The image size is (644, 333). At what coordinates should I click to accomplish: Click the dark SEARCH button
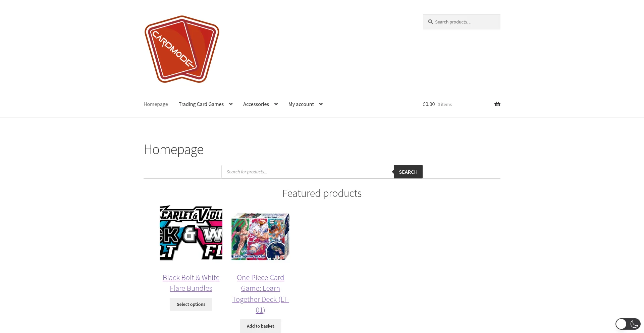[408, 172]
